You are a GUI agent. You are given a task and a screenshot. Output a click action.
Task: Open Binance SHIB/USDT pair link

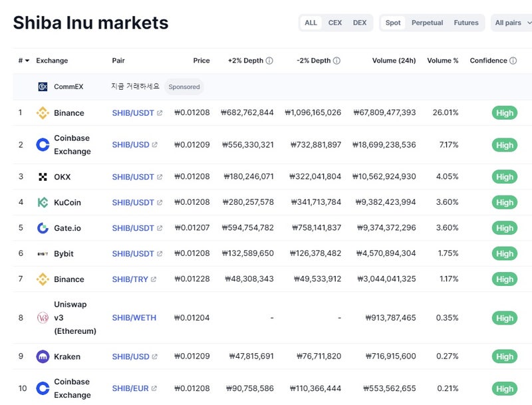pyautogui.click(x=133, y=113)
